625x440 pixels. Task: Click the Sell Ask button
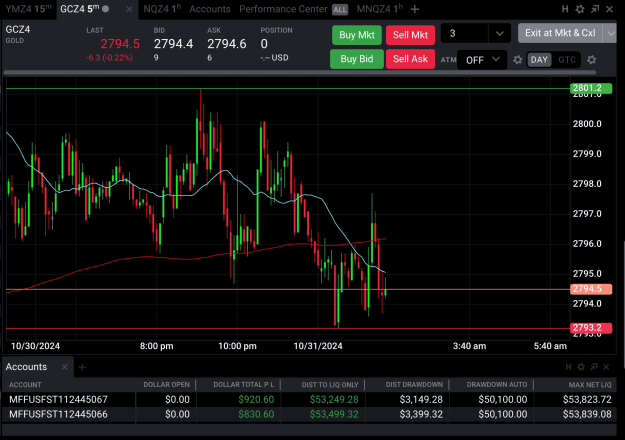(410, 59)
